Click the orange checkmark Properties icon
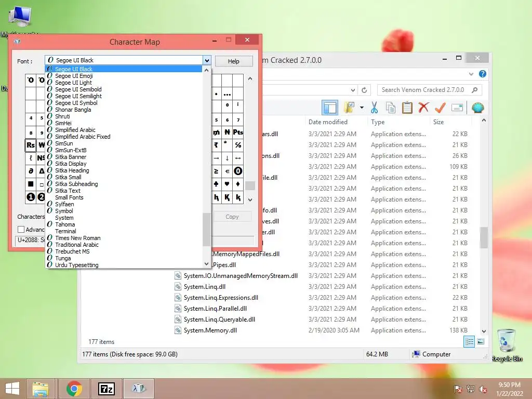Viewport: 532px width, 399px height. [440, 108]
